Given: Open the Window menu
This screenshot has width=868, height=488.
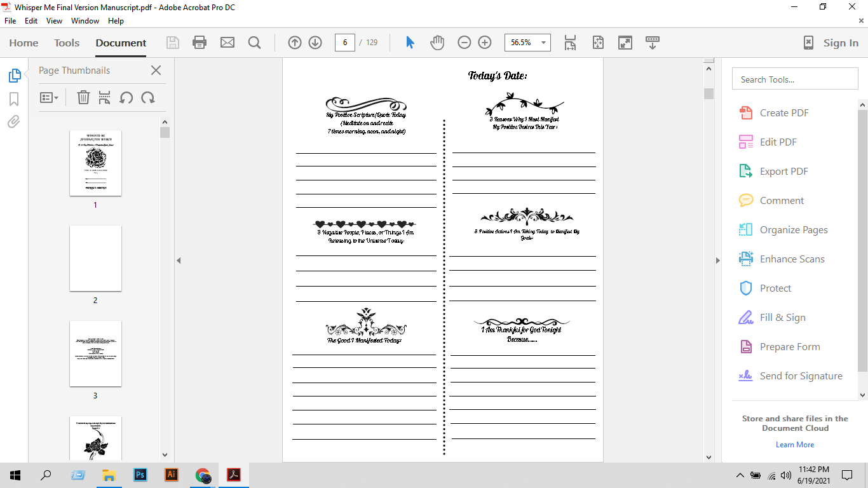Looking at the screenshot, I should (85, 21).
